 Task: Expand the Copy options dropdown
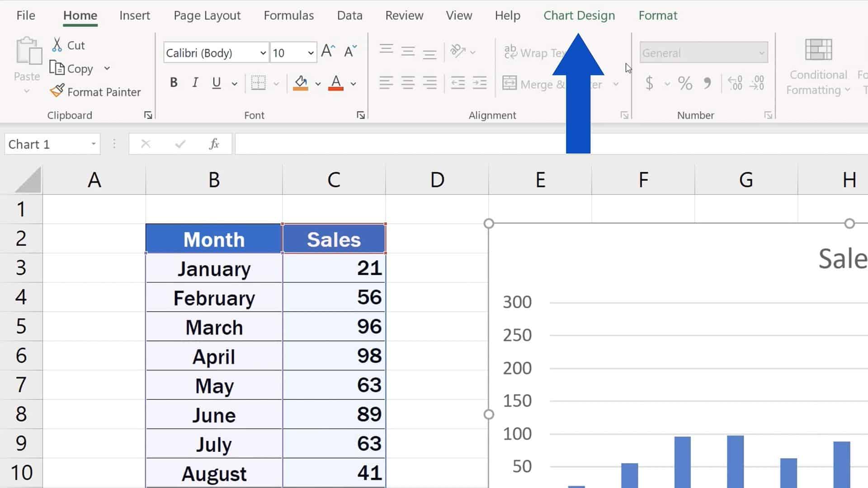[107, 68]
